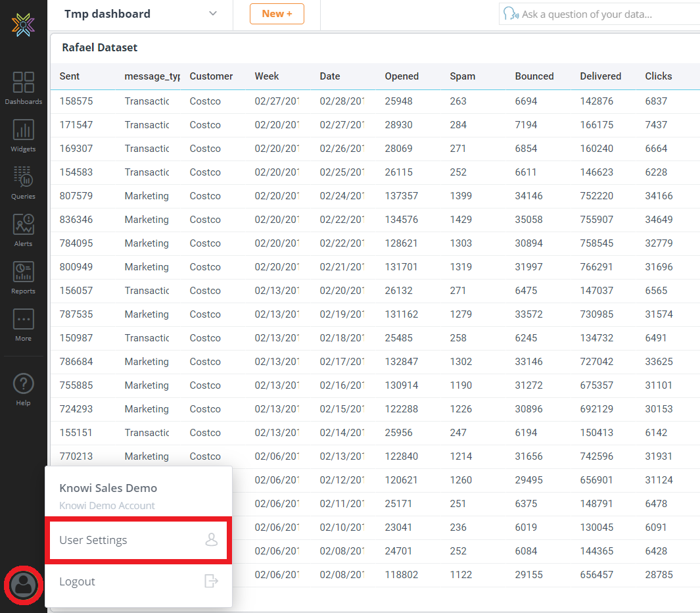Click the Clicks column header
The image size is (700, 613).
(x=658, y=76)
